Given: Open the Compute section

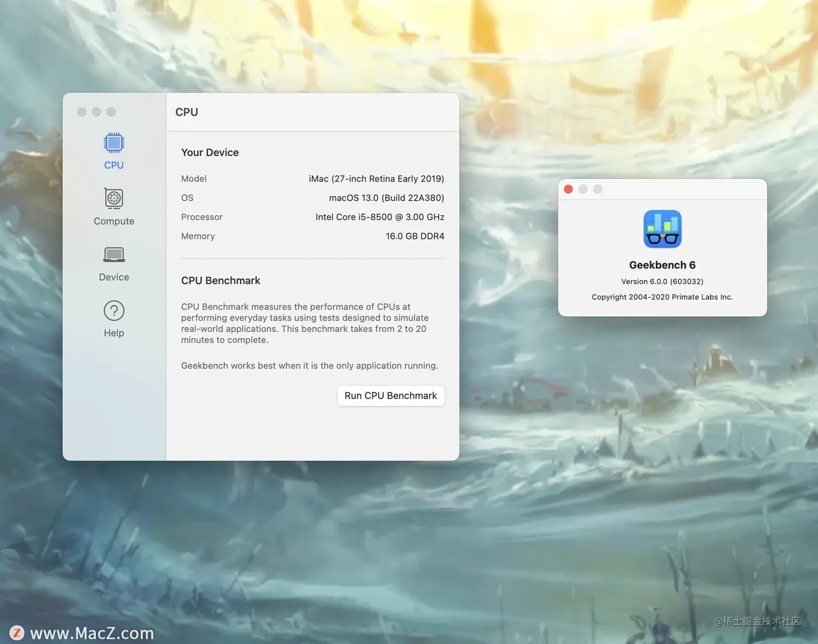Looking at the screenshot, I should (114, 207).
